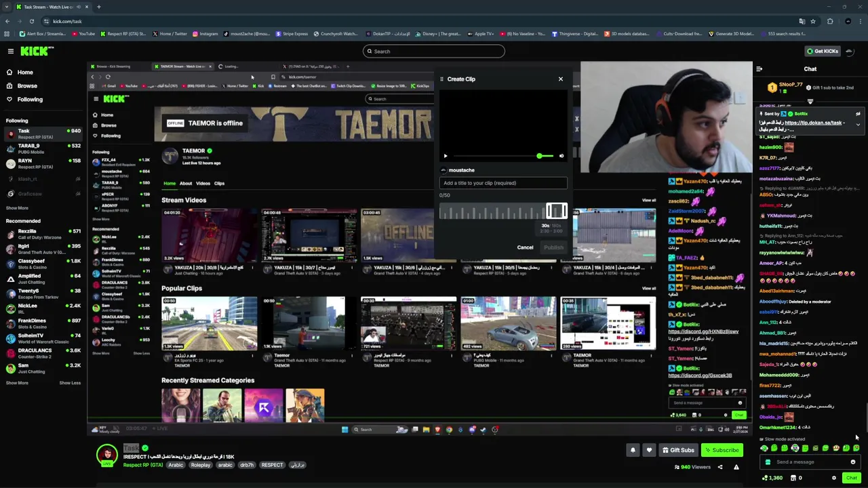Screen dimensions: 868x488
Task: Expand Recommended list with Show More
Action: point(17,383)
